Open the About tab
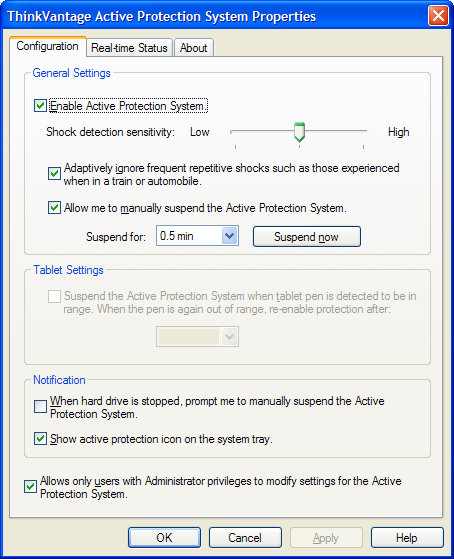454x559 pixels. [194, 47]
